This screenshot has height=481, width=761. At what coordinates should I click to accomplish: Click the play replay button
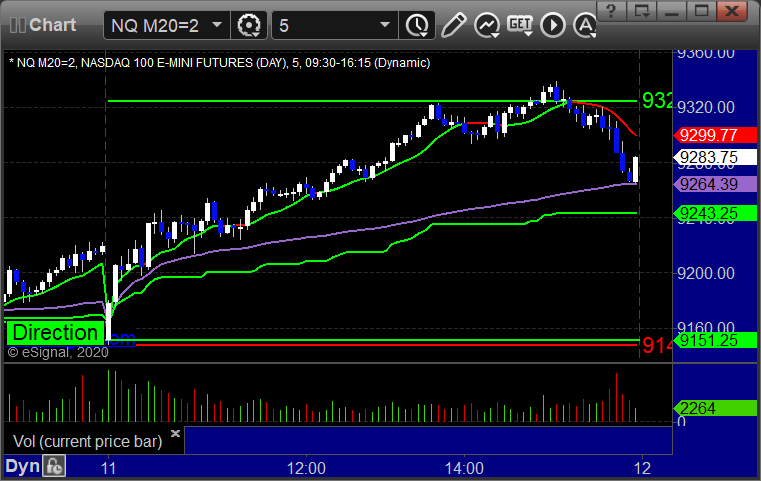click(553, 25)
